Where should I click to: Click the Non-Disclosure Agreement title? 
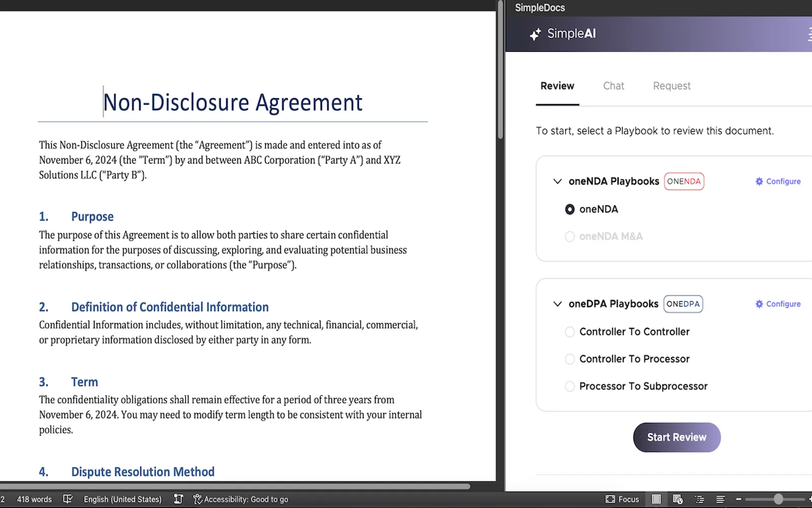point(233,103)
